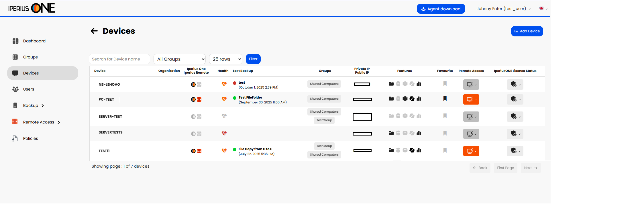Screen dimensions: 644x204
Task: Toggle favourite bookmark for PC-TEST
Action: tap(445, 99)
